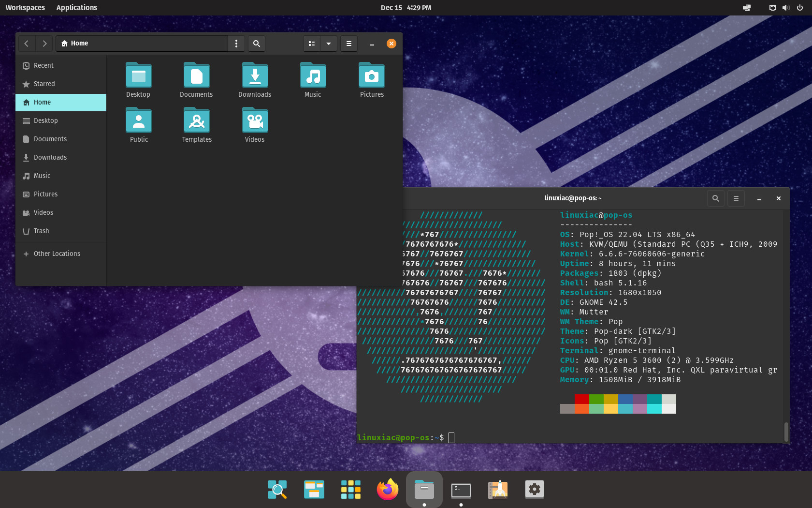Image resolution: width=812 pixels, height=508 pixels.
Task: Click the Files search button
Action: 257,44
